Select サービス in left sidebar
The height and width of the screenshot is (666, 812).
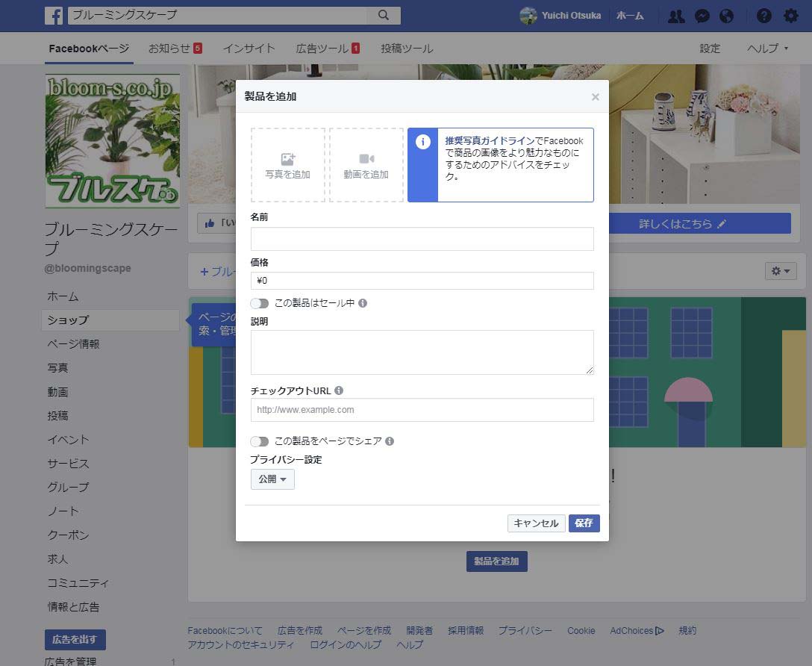(68, 464)
